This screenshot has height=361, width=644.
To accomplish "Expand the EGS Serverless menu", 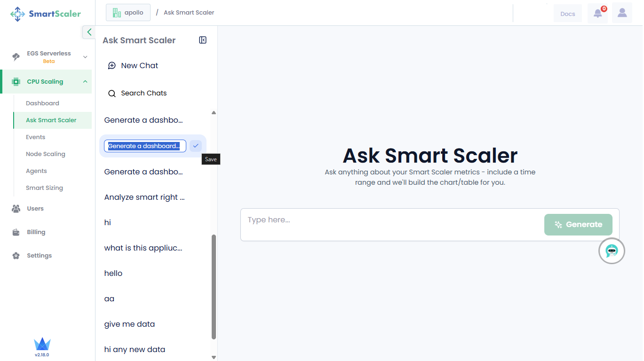I will (x=85, y=57).
